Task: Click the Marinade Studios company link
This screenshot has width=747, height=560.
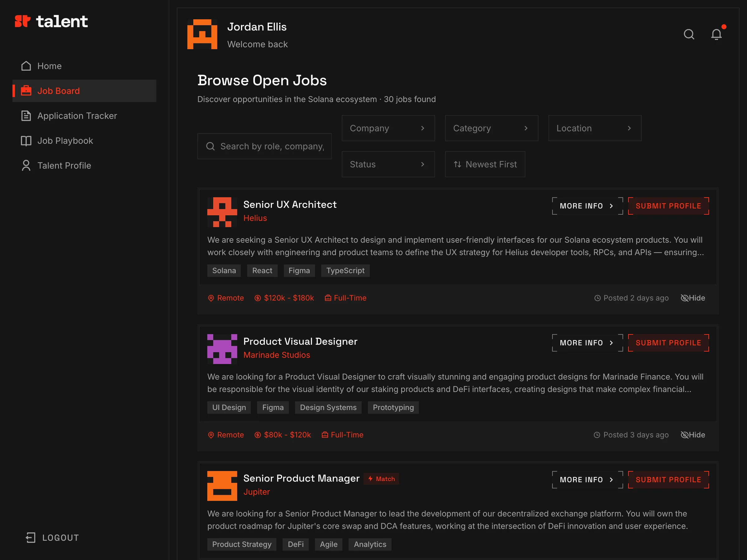Action: (277, 355)
